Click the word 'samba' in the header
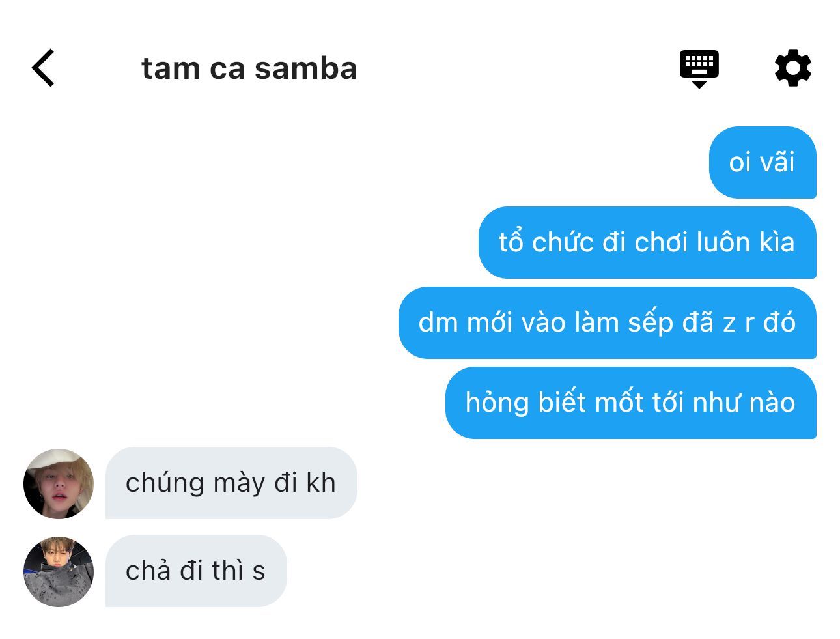Screen dimensions: 840x639 (x=305, y=68)
